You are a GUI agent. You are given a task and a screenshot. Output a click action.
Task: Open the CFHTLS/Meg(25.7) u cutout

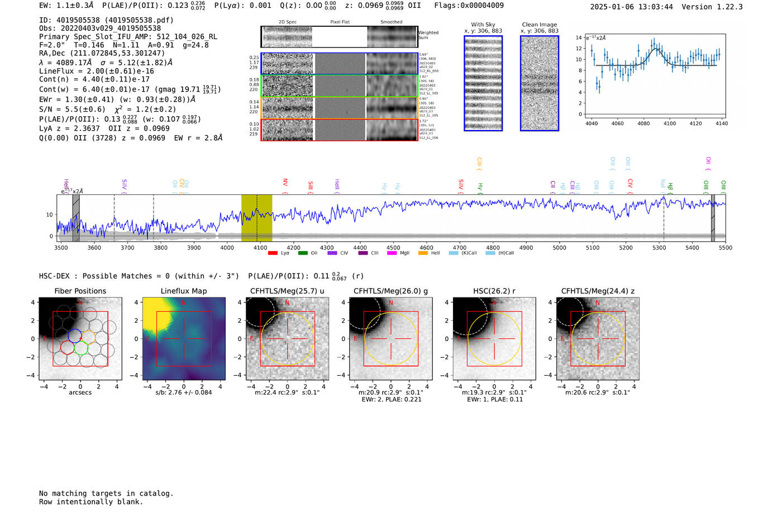coord(287,339)
